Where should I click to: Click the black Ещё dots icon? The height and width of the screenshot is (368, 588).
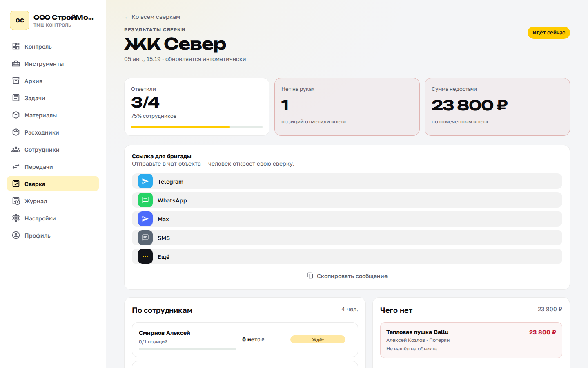145,256
